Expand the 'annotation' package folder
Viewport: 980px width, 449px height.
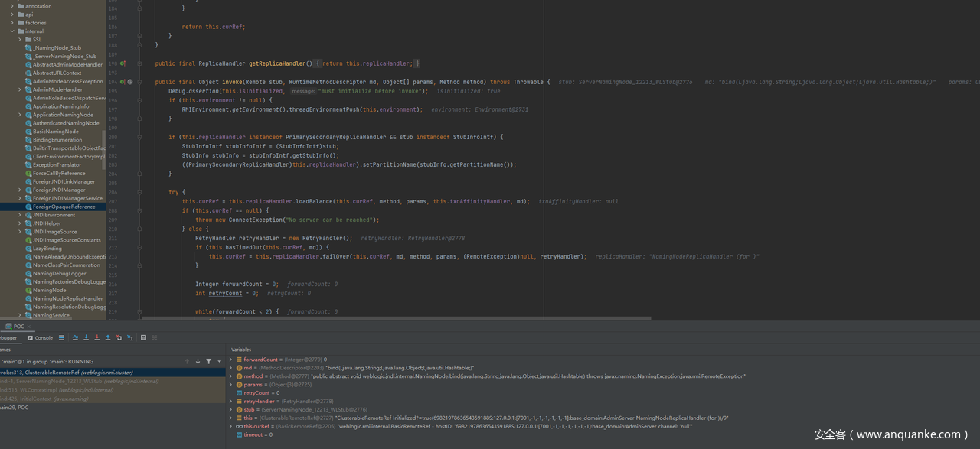(11, 6)
